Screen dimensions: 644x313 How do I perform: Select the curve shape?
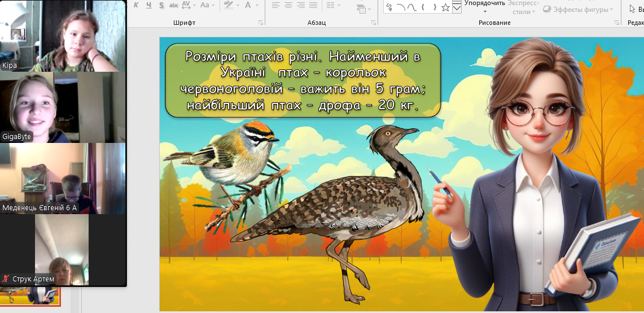[411, 7]
